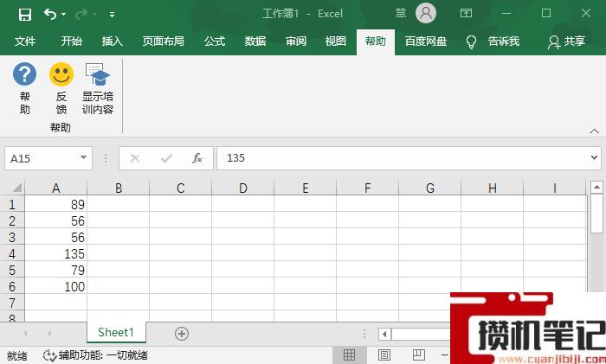
Task: Switch to the 插入 tab
Action: pyautogui.click(x=112, y=41)
